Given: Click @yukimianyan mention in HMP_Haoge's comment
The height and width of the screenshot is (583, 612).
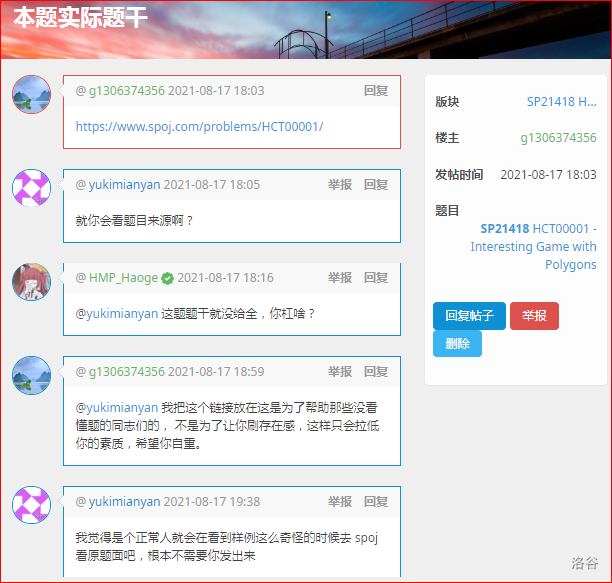Looking at the screenshot, I should tap(117, 313).
